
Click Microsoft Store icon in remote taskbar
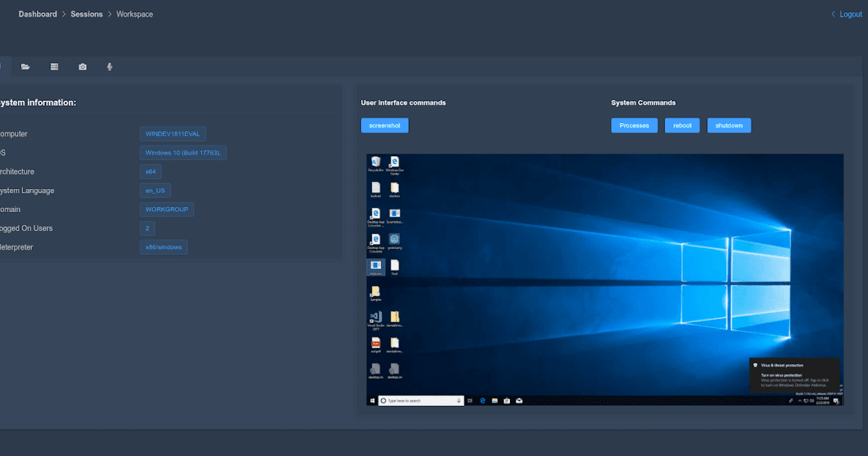click(x=507, y=401)
